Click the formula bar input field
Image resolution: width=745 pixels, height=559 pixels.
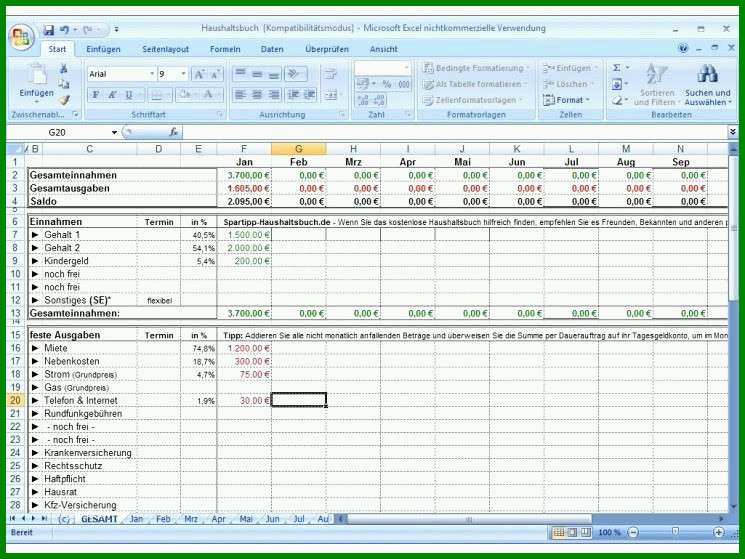click(x=454, y=132)
